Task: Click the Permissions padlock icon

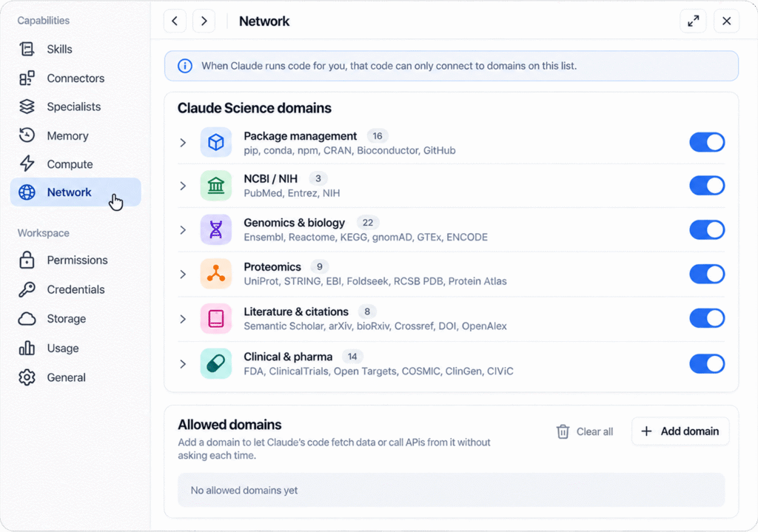Action: [27, 260]
